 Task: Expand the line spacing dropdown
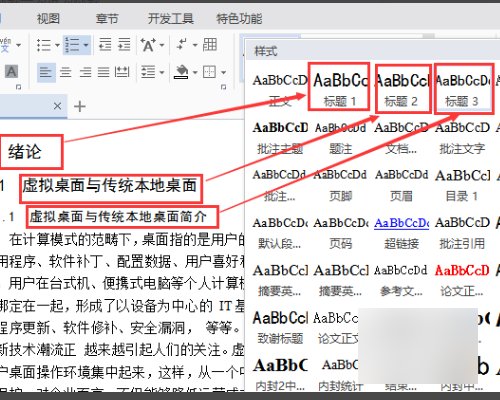point(162,72)
